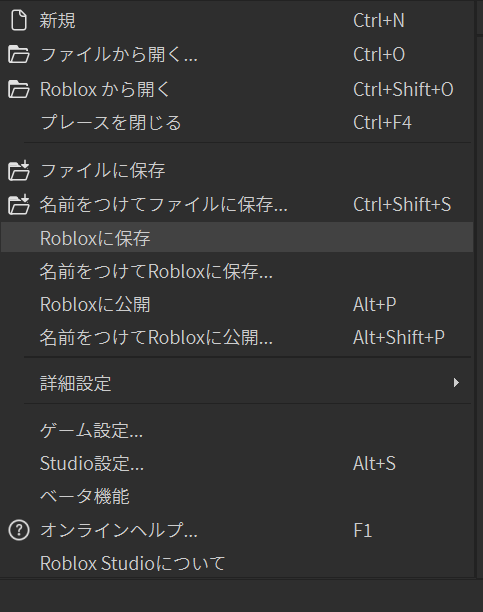
Task: Click the ファイルに保存 save icon
Action: [19, 171]
